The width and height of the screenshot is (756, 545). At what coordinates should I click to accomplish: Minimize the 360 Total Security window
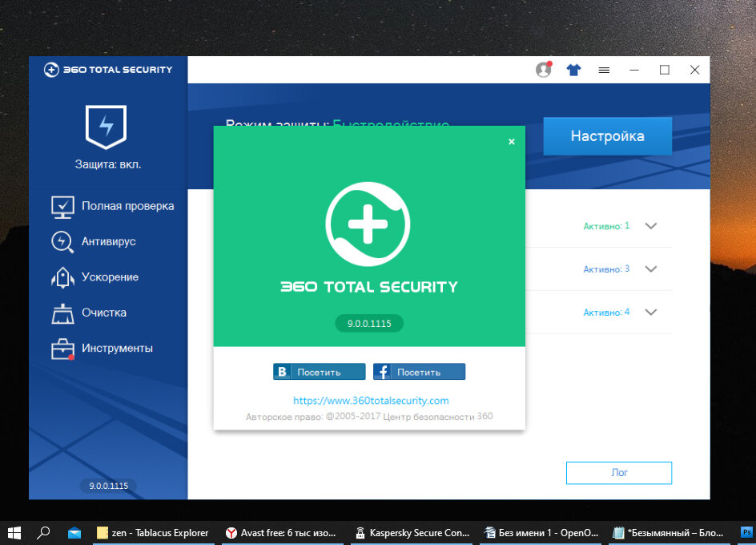634,70
